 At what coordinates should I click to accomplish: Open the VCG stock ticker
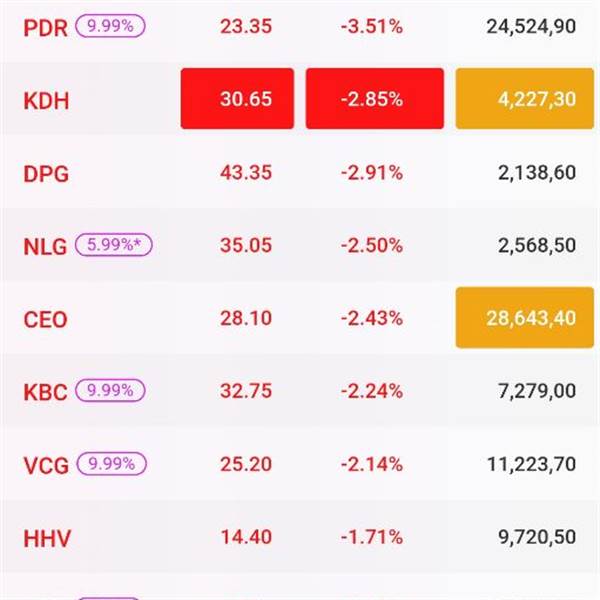click(x=45, y=465)
